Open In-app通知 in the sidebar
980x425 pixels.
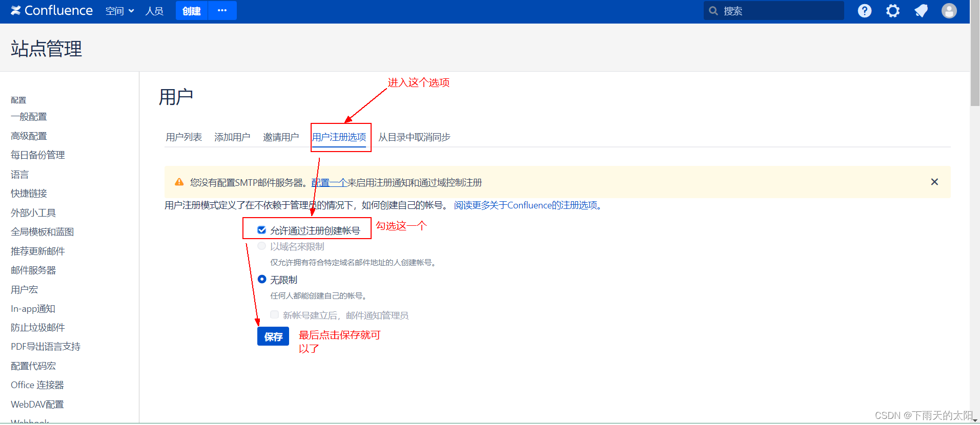(33, 309)
